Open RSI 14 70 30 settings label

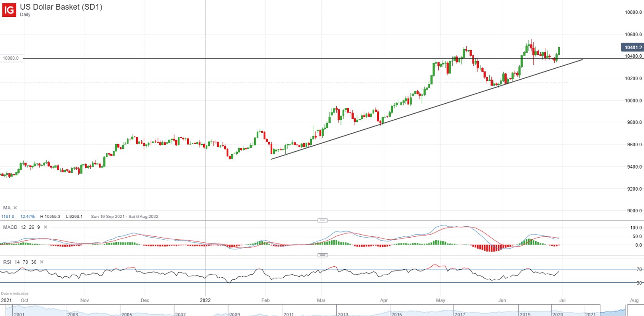19,262
